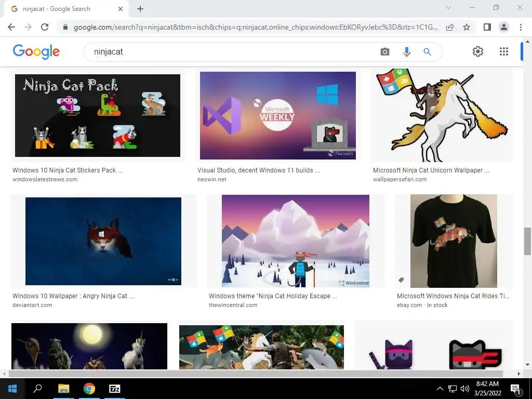Go forward with the browser arrow

tap(28, 27)
